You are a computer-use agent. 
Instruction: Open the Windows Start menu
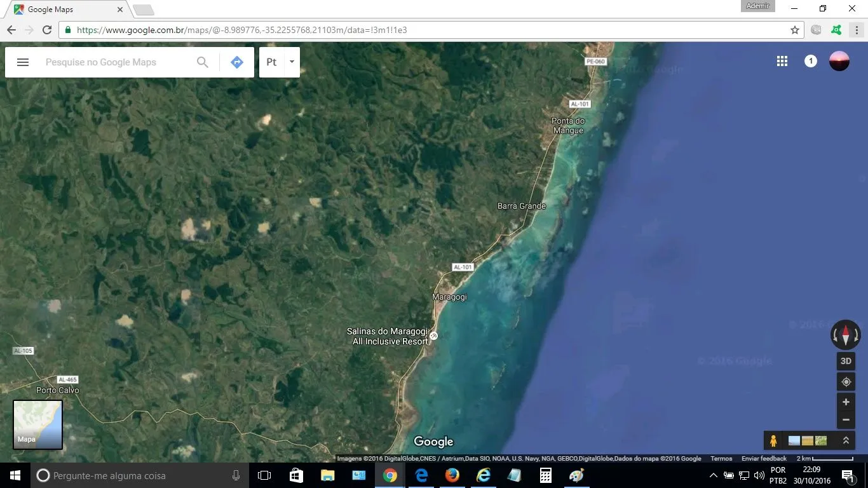pos(15,475)
